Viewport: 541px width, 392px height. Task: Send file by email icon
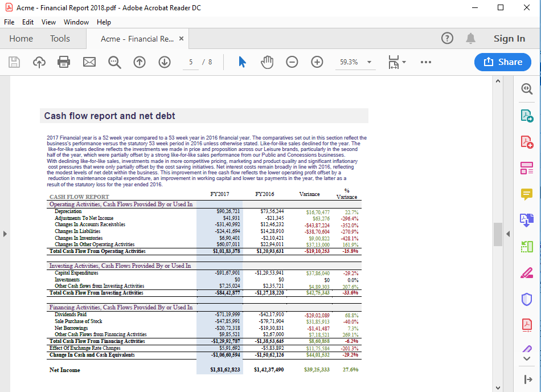click(89, 62)
